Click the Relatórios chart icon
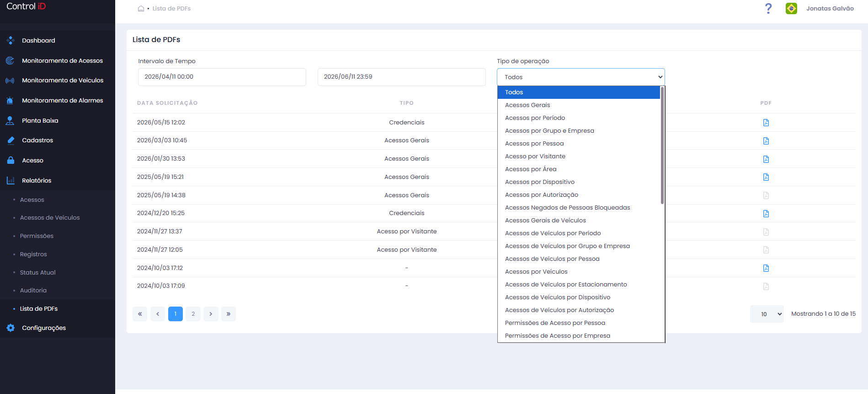The height and width of the screenshot is (394, 868). pos(11,180)
